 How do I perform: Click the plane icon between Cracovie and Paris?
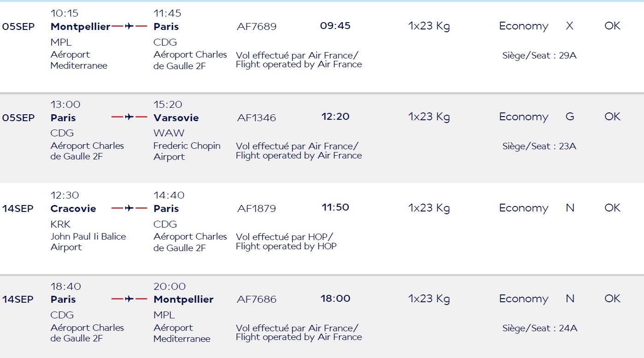[129, 208]
